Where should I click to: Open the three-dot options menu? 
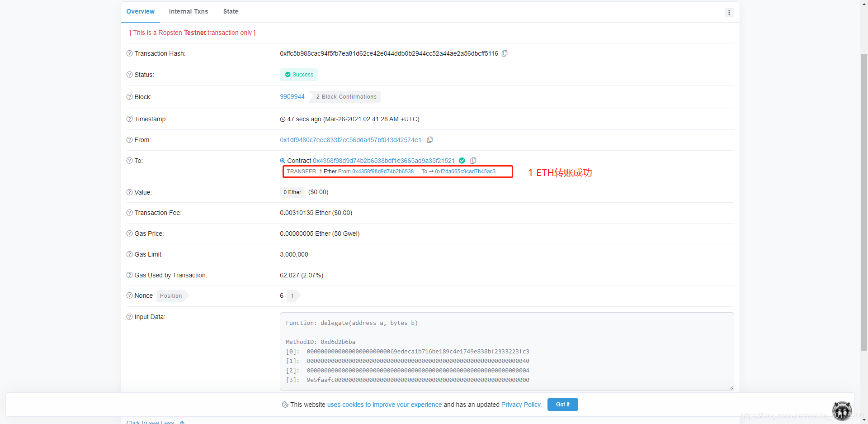click(729, 12)
